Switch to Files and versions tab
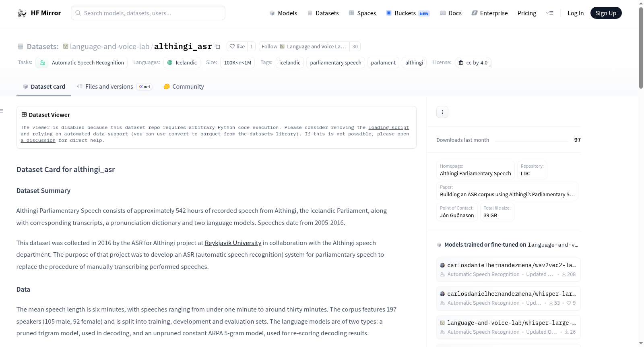 [x=114, y=87]
